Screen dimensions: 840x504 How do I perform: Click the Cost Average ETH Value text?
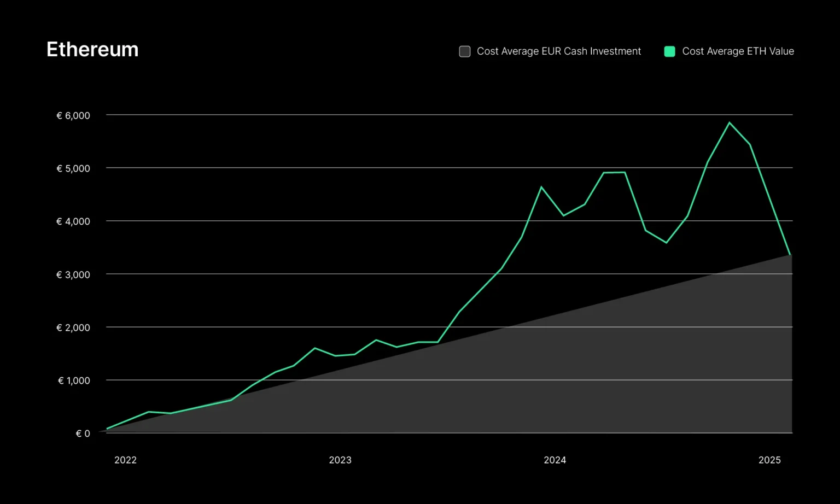738,51
